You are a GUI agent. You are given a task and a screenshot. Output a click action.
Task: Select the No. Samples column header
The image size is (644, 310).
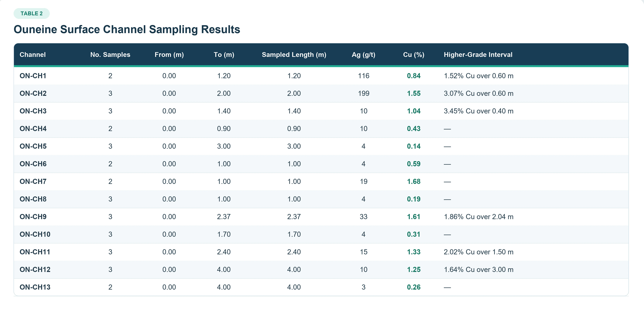point(110,55)
